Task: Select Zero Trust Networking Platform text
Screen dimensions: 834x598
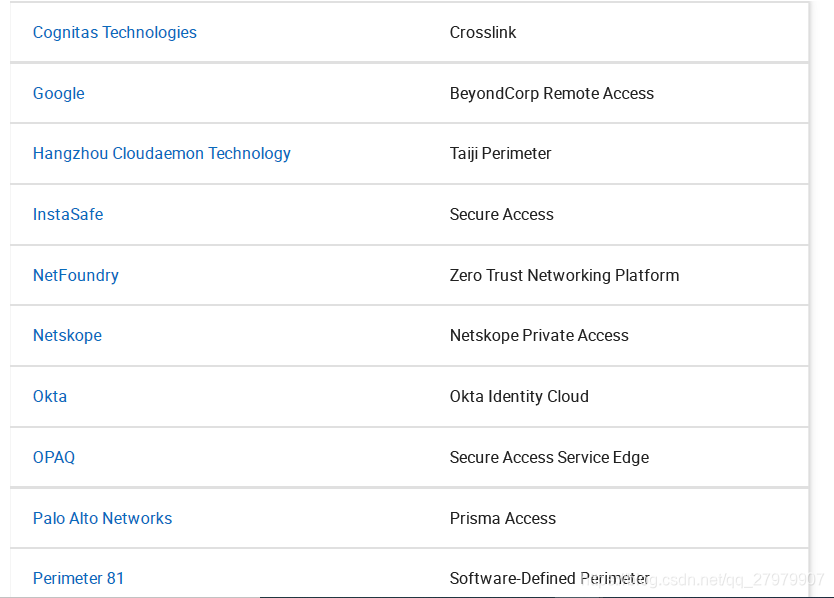Action: point(565,275)
